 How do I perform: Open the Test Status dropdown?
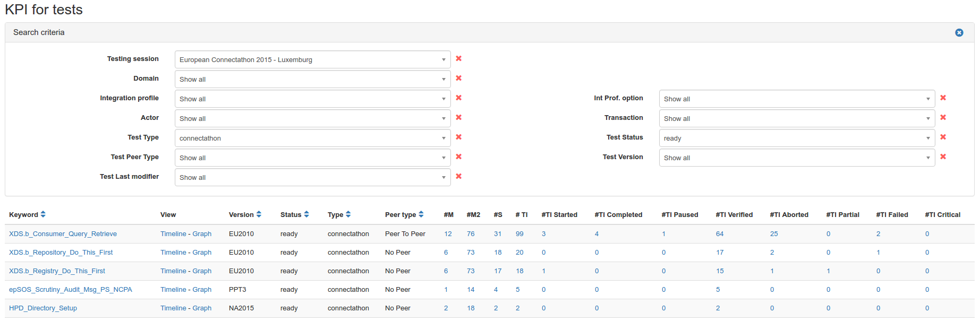(796, 138)
